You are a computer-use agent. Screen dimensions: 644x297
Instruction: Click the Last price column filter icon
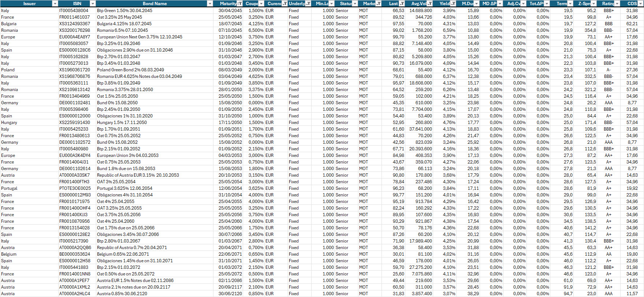(x=401, y=4)
